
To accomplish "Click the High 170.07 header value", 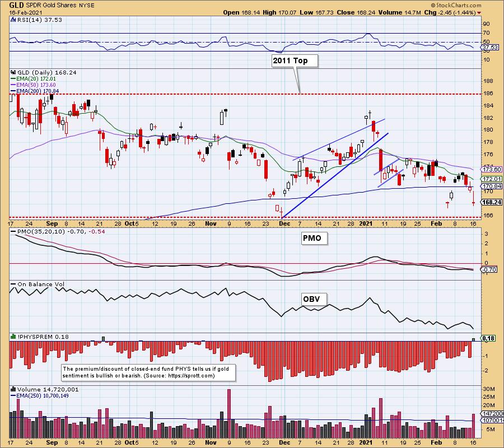I will pyautogui.click(x=279, y=12).
